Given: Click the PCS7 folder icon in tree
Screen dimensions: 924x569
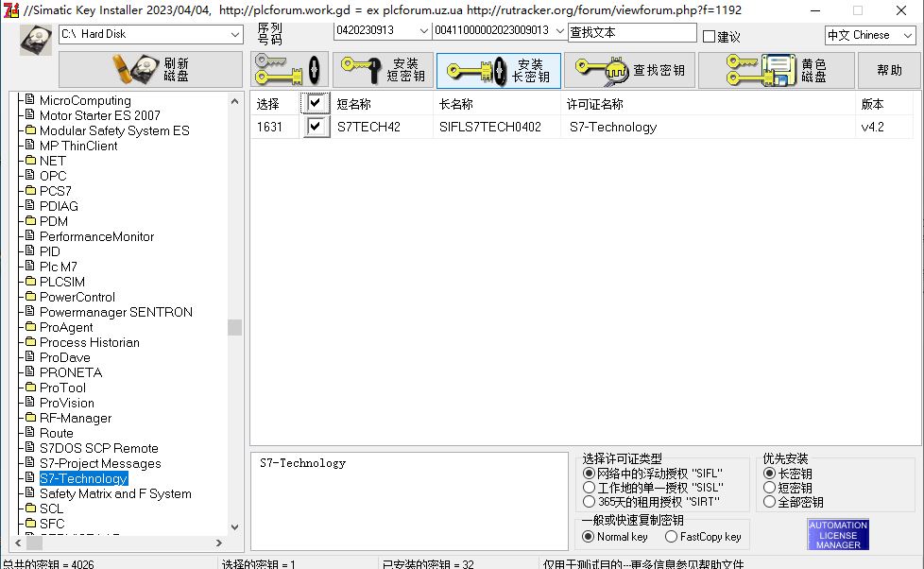Looking at the screenshot, I should pyautogui.click(x=30, y=190).
